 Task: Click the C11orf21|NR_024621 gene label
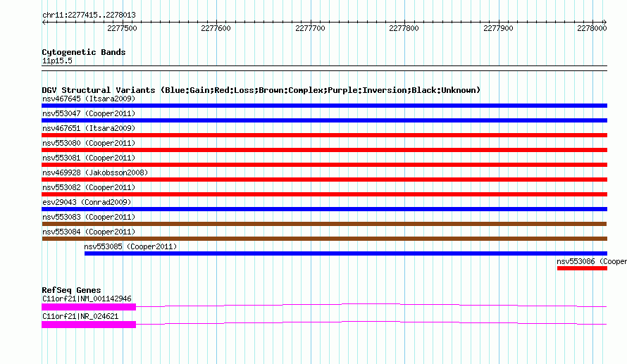point(80,316)
